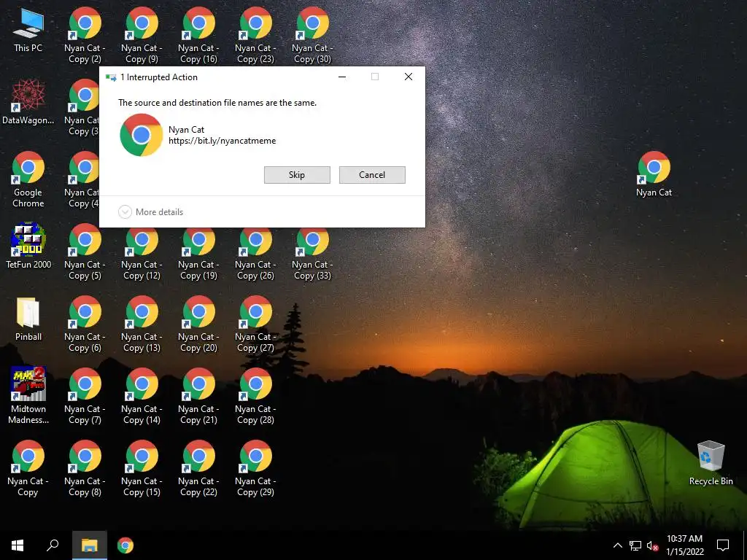Select the TetFun 2000 desktop icon
747x560 pixels.
point(28,246)
